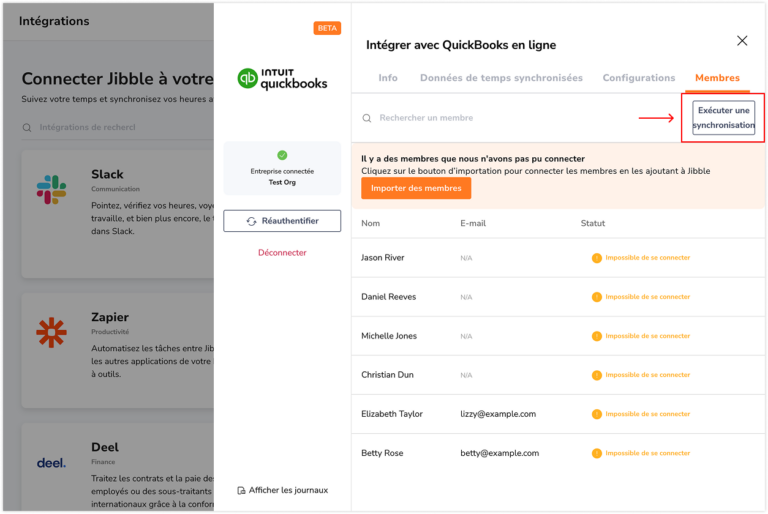Select the Membres tab
768x514 pixels.
click(717, 78)
